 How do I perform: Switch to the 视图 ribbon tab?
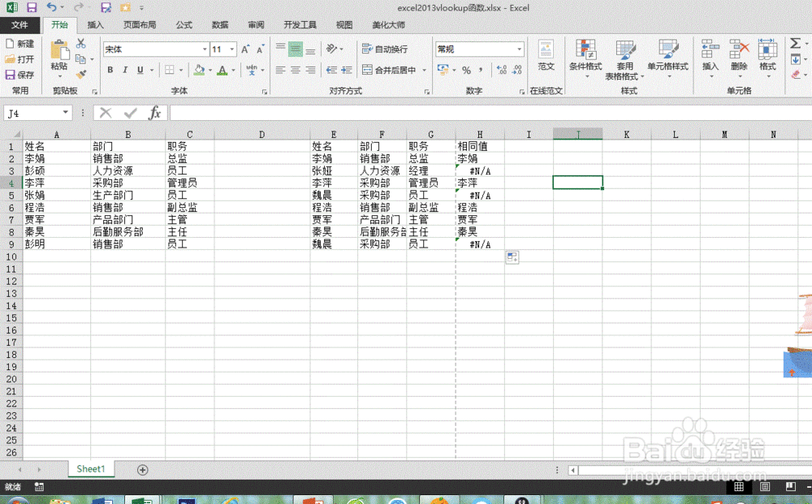point(343,24)
